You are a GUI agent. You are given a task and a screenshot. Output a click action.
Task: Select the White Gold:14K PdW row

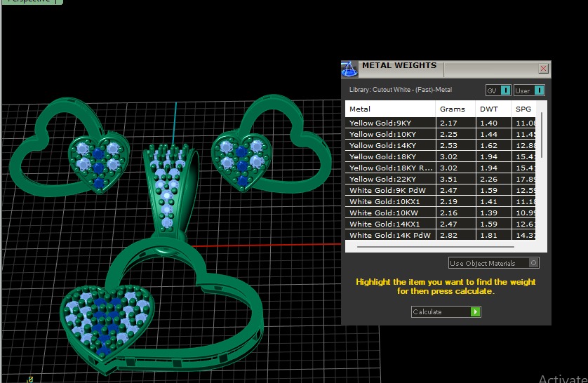440,235
